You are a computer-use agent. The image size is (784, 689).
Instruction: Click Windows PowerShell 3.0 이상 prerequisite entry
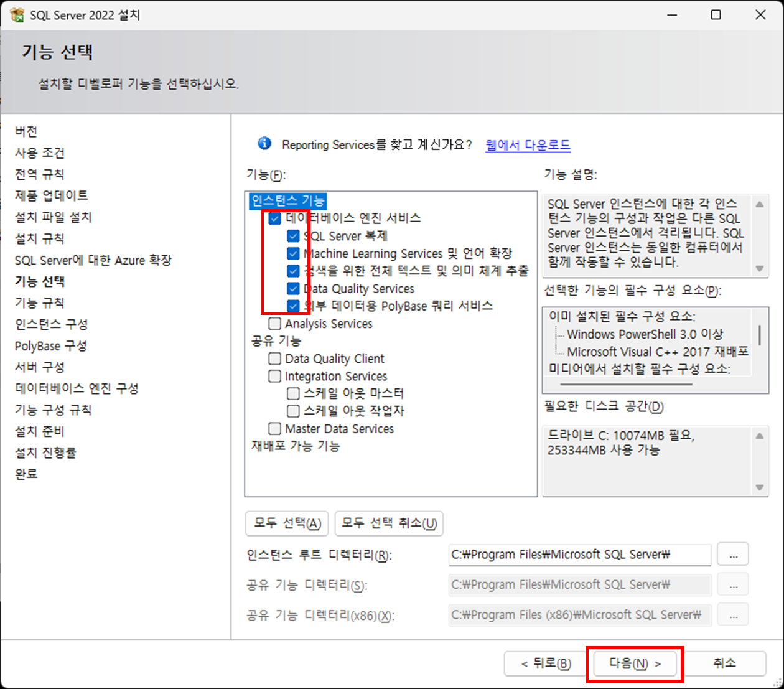click(645, 334)
